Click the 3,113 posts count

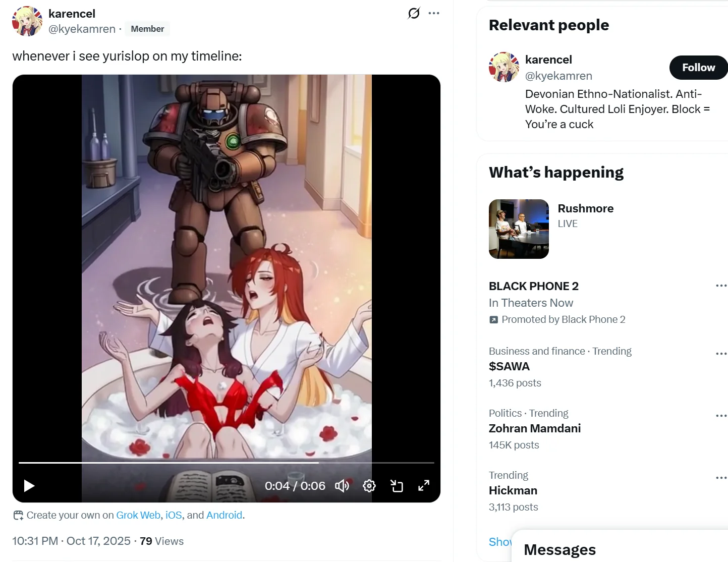(x=514, y=507)
